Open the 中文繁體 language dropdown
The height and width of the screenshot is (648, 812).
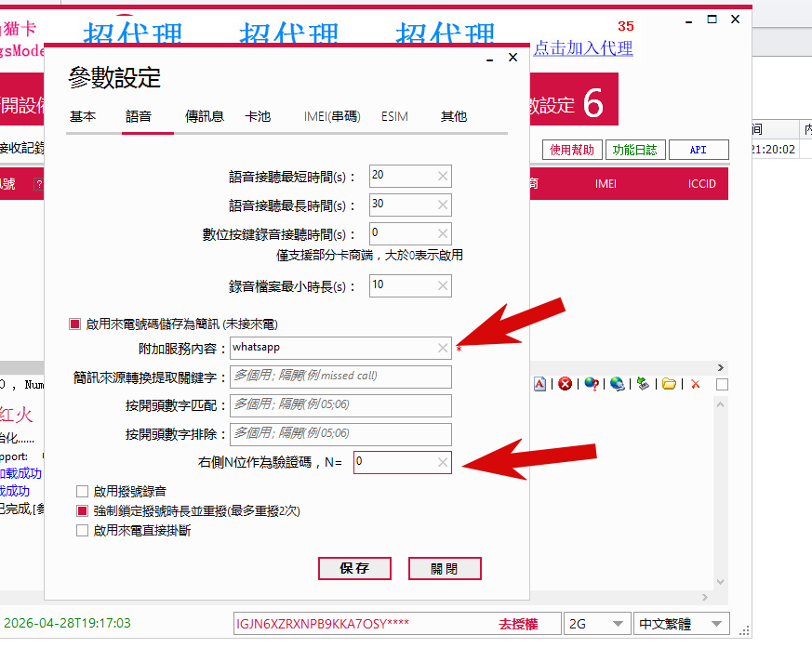pyautogui.click(x=681, y=624)
